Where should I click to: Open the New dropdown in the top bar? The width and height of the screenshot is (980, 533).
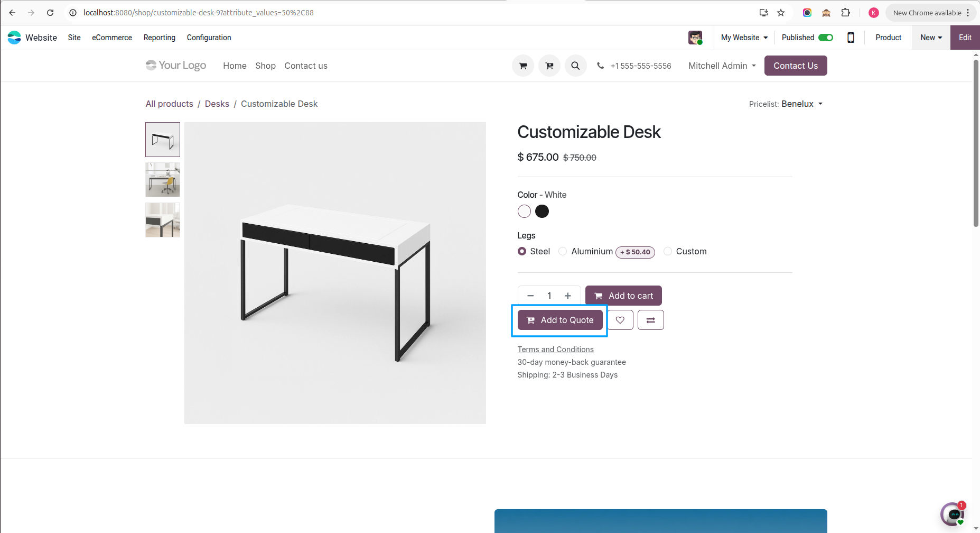pyautogui.click(x=930, y=38)
